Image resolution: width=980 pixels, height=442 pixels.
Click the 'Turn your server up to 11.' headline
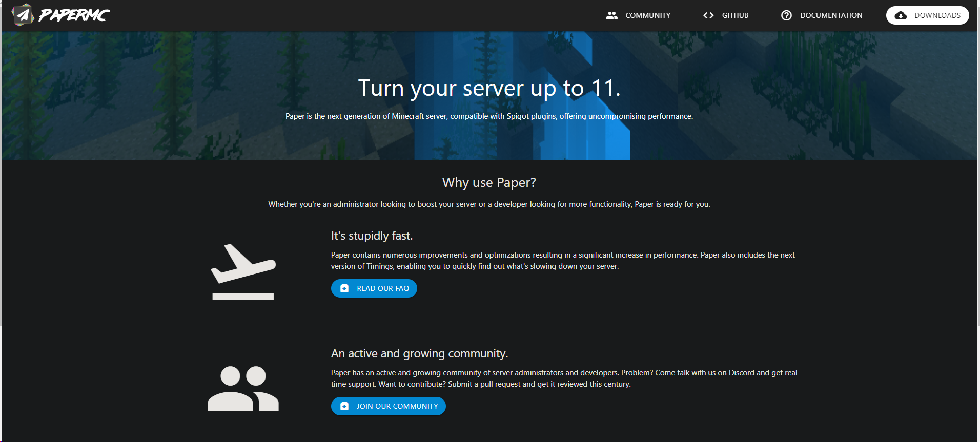489,88
